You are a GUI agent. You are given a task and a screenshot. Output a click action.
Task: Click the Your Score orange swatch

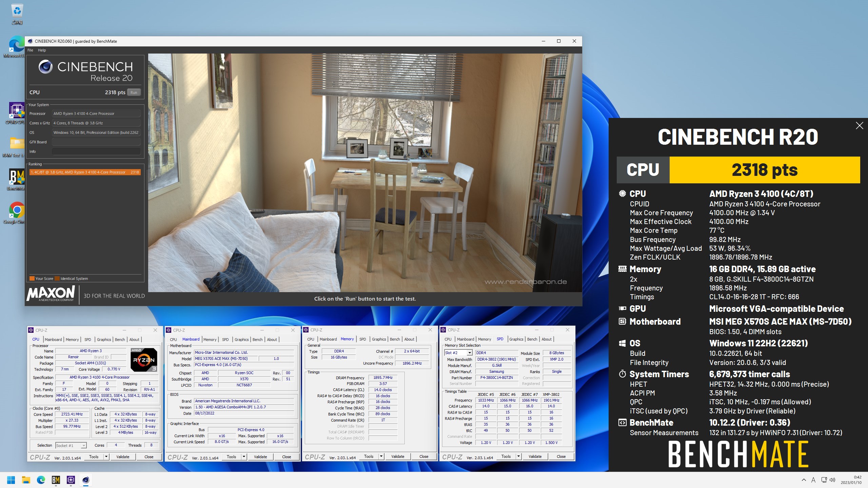pos(32,279)
